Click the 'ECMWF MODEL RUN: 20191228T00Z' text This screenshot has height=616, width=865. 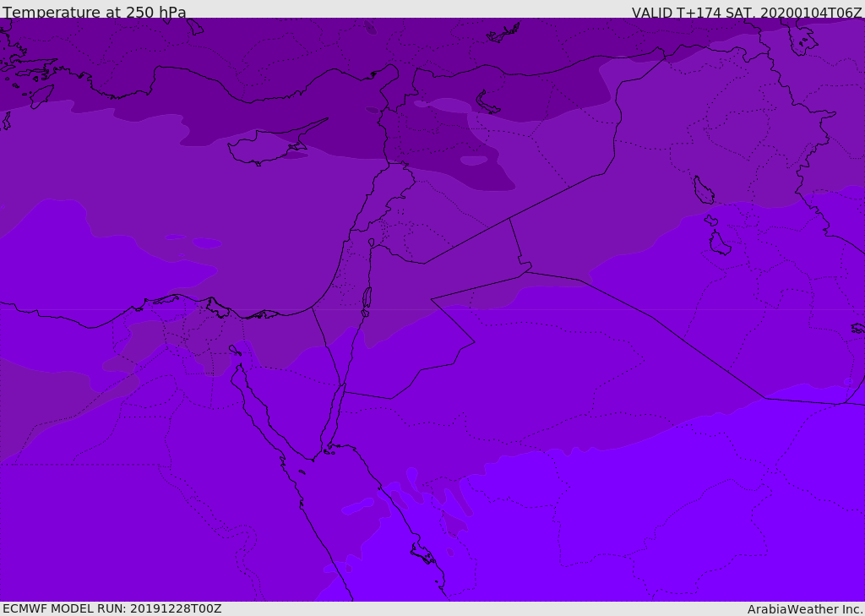112,608
